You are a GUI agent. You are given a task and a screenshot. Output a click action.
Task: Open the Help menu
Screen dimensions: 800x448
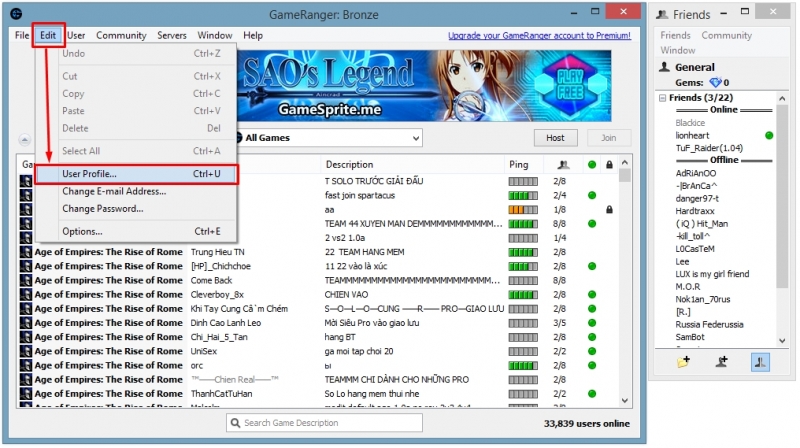pyautogui.click(x=253, y=35)
